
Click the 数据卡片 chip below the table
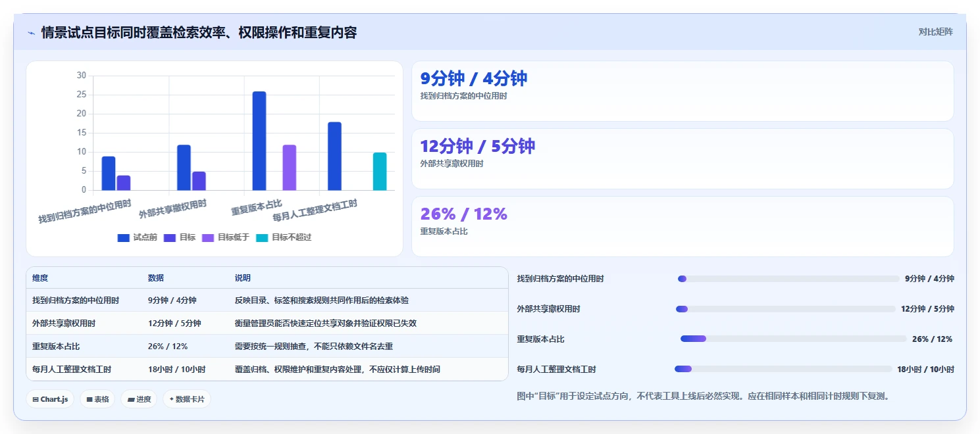pyautogui.click(x=187, y=399)
